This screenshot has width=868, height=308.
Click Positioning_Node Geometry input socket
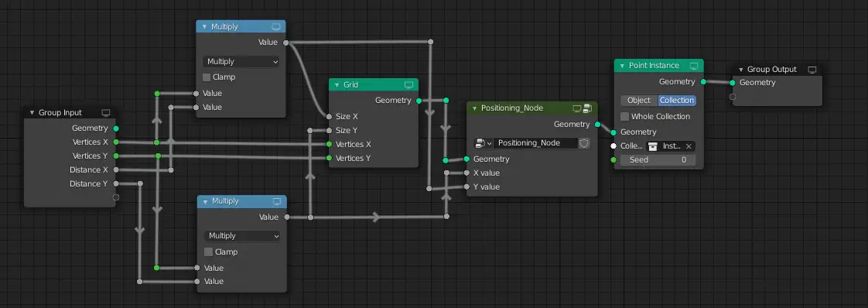[x=466, y=159]
